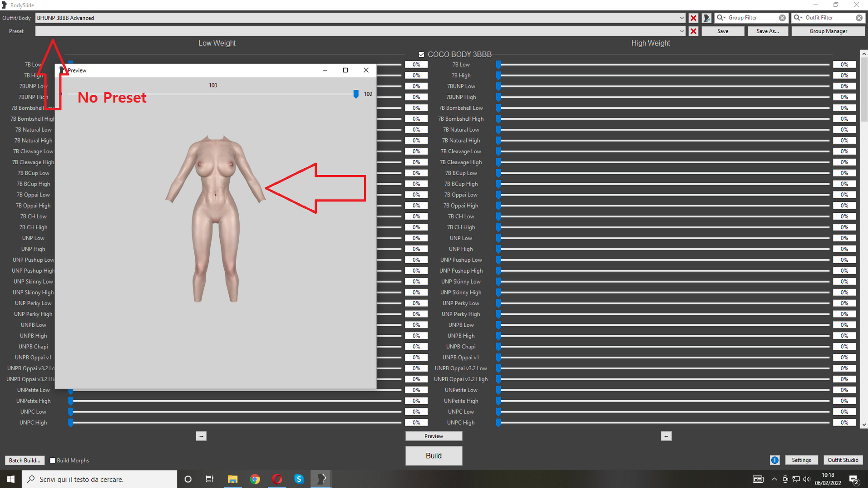Expand the Preset dropdown
Viewport: 868px width, 490px height.
pos(681,31)
